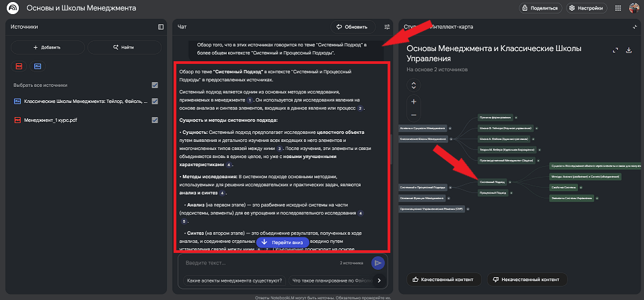The image size is (644, 300).
Task: Click the Поделиться button
Action: (x=540, y=8)
